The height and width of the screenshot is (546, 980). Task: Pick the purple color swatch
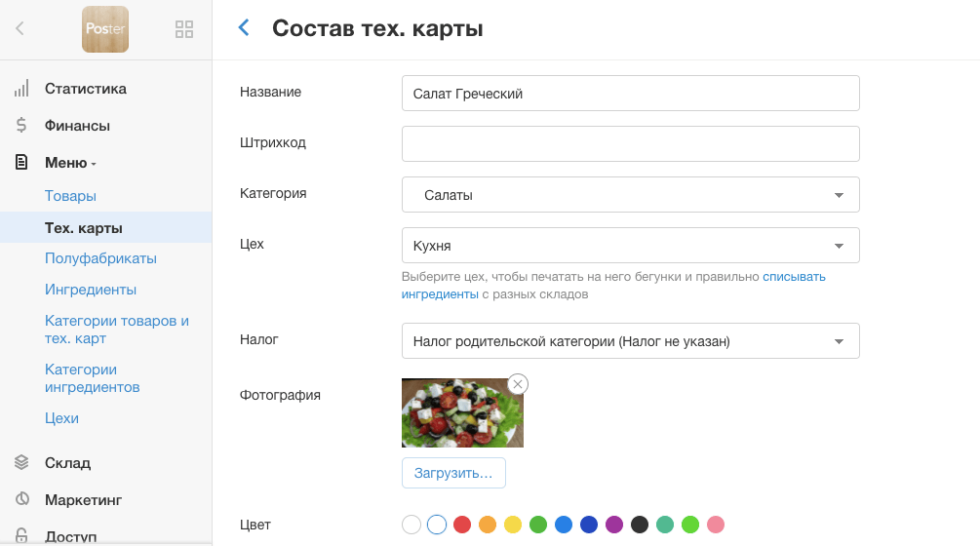coord(614,525)
